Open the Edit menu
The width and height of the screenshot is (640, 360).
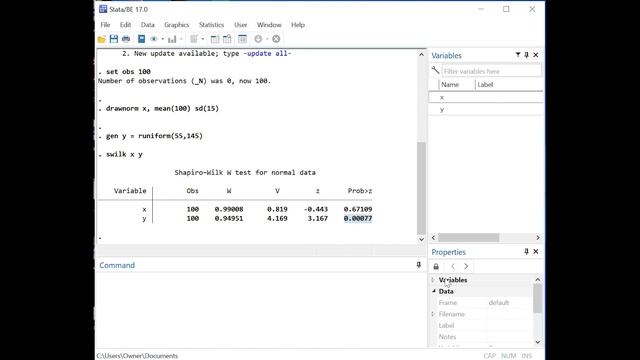coord(125,25)
